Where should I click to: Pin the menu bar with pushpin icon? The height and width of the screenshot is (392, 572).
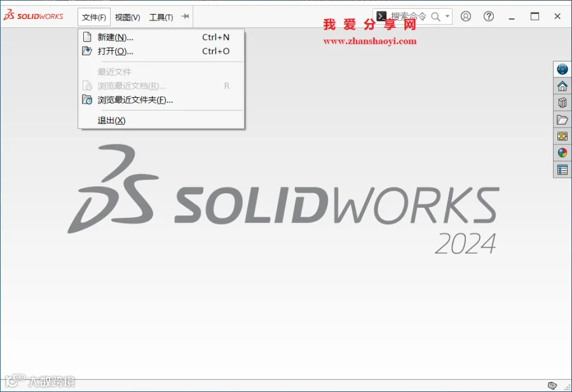pyautogui.click(x=186, y=17)
